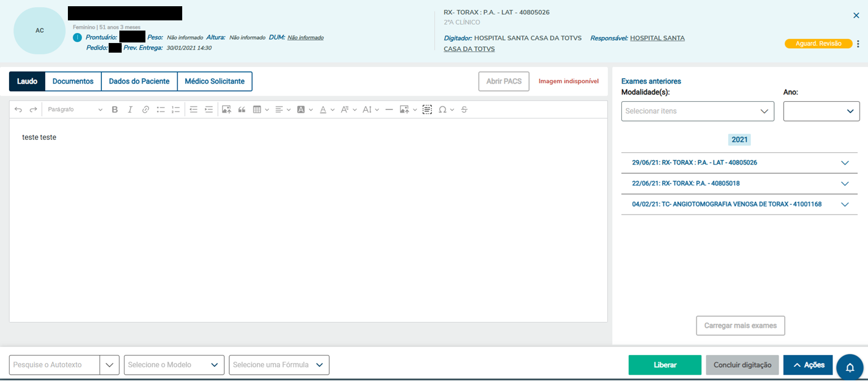The height and width of the screenshot is (390, 868).
Task: Open the three-dot options menu
Action: tap(858, 44)
